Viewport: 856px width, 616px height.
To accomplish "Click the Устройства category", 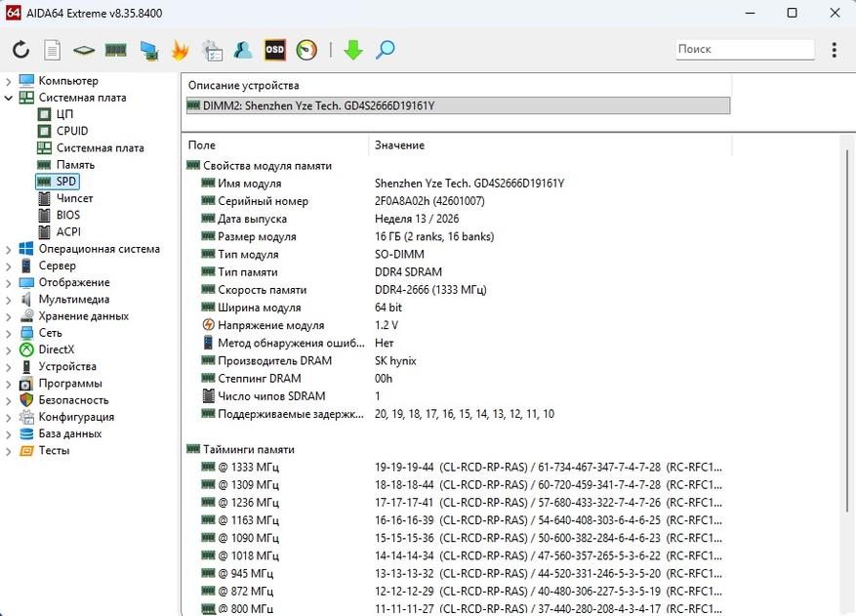I will pos(67,366).
